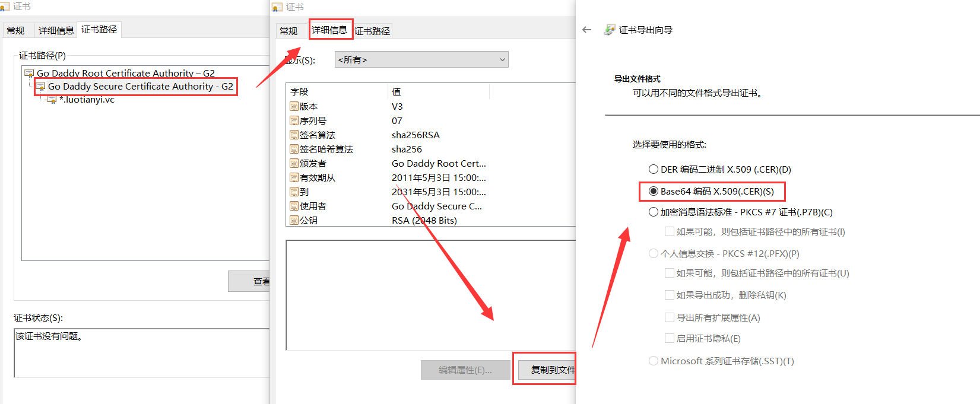This screenshot has height=404, width=980.
Task: Select DER 编码二进制 X.509 format option
Action: point(654,169)
